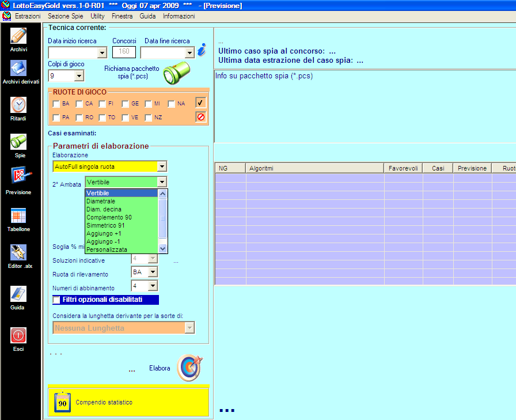Check the TO wheel checkbox
This screenshot has width=516, height=420.
coord(103,118)
